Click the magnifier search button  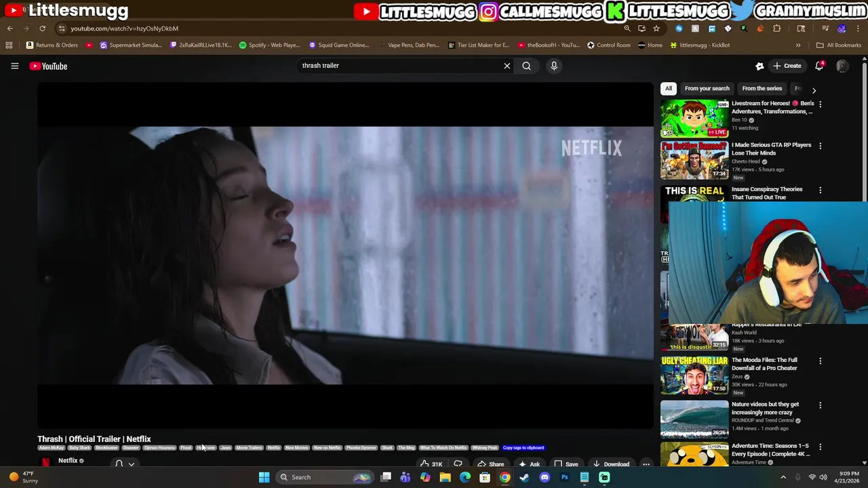pos(526,66)
